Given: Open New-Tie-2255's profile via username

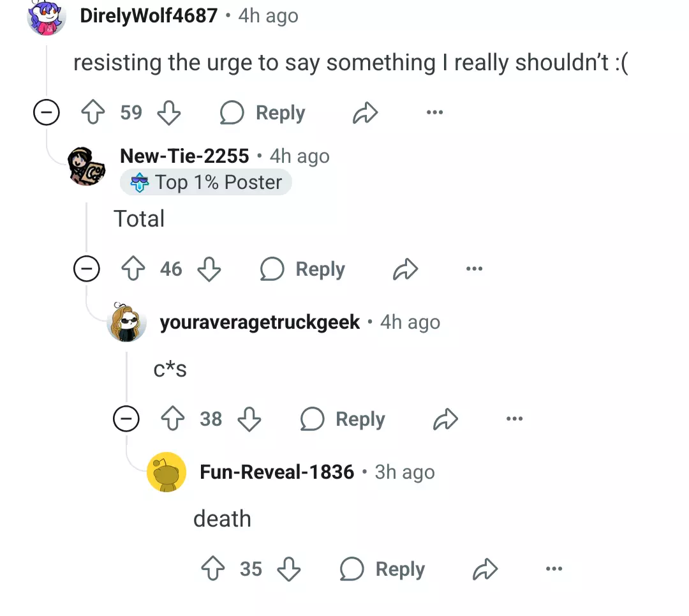Looking at the screenshot, I should tap(184, 156).
